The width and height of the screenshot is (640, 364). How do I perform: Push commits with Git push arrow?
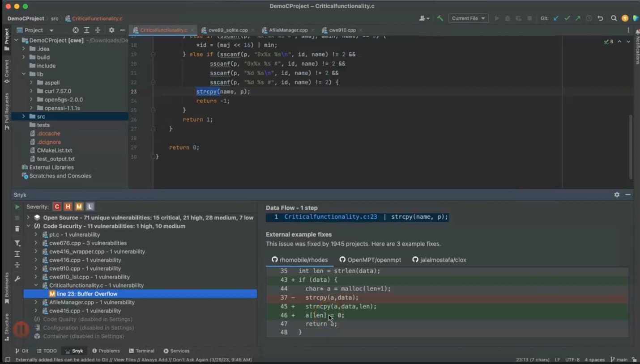coord(578,18)
